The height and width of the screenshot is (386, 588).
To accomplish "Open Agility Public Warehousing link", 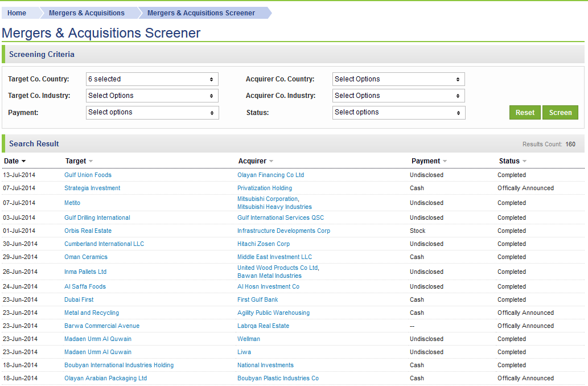I will 273,313.
